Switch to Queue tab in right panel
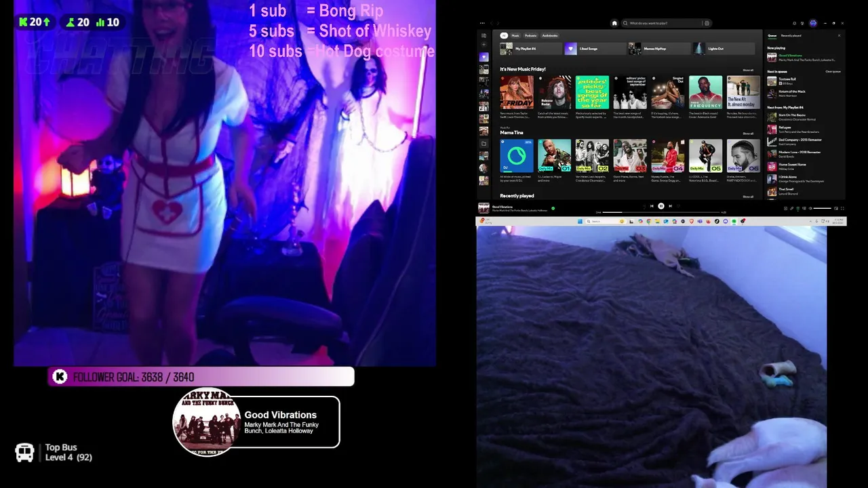 tap(772, 35)
